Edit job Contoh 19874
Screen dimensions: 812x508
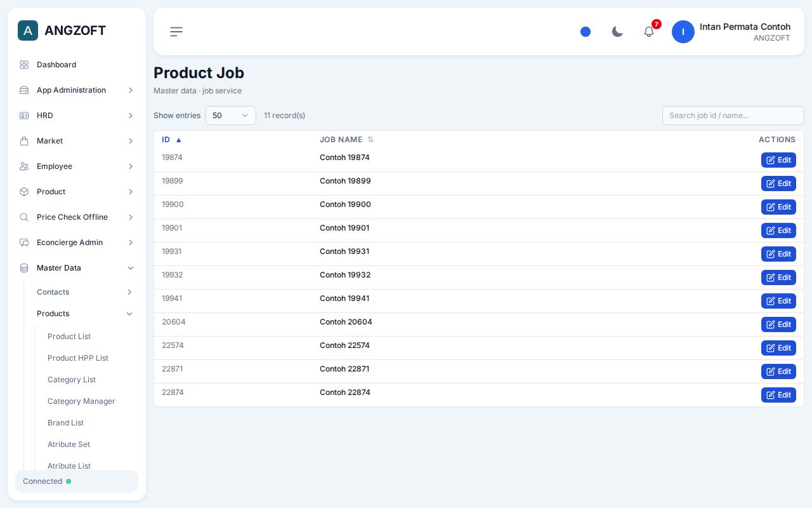click(x=778, y=160)
